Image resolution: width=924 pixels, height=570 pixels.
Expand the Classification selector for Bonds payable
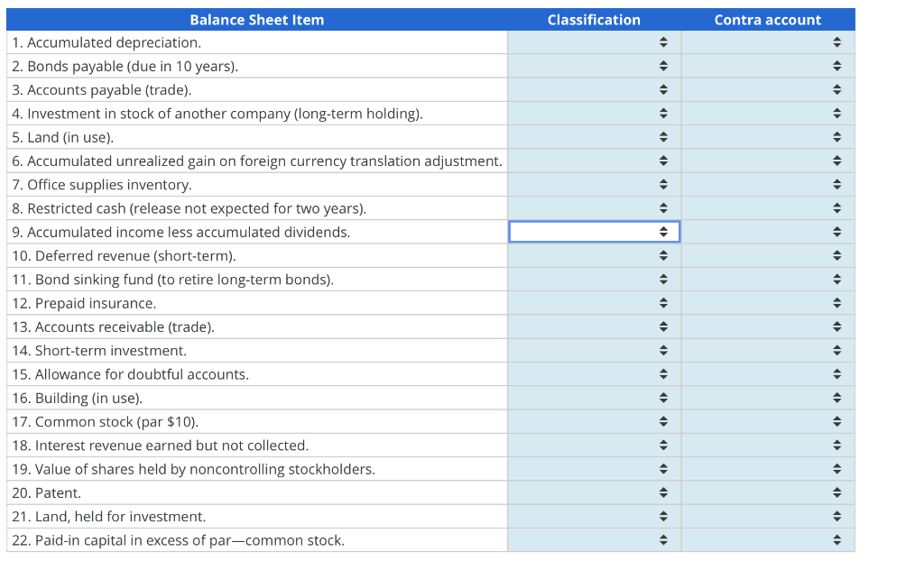tap(594, 65)
